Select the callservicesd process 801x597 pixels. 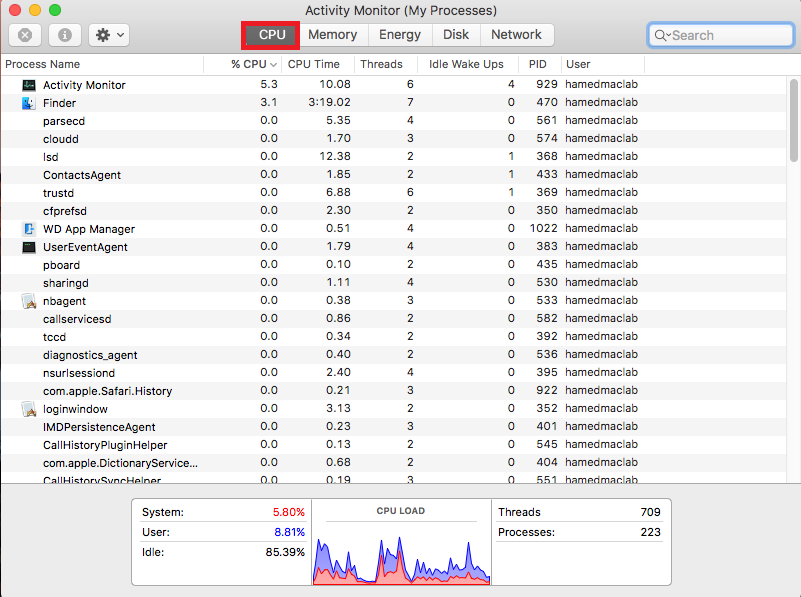tap(77, 319)
